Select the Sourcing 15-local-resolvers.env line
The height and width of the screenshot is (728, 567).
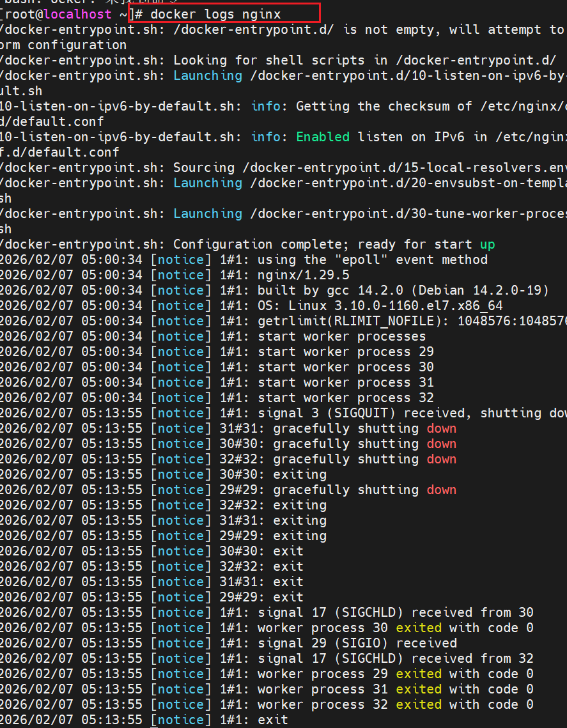point(283,167)
